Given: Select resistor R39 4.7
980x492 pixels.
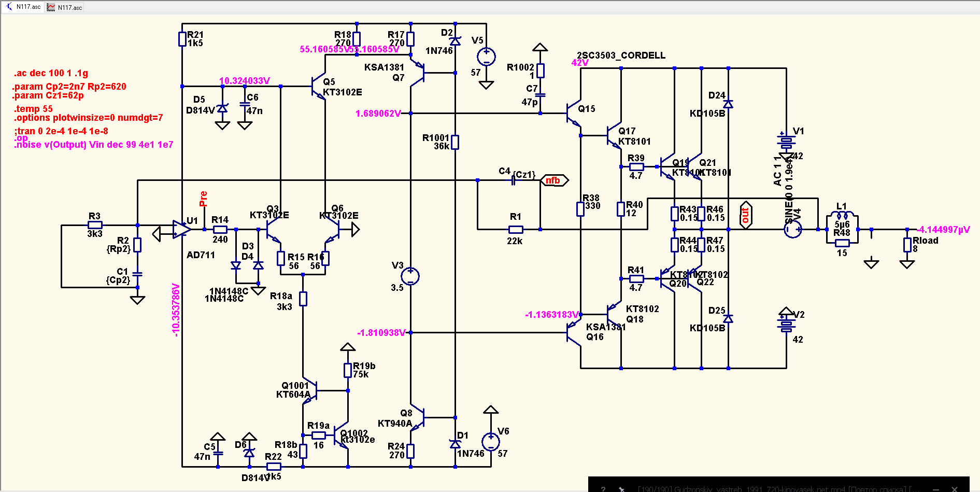Looking at the screenshot, I should pos(636,166).
